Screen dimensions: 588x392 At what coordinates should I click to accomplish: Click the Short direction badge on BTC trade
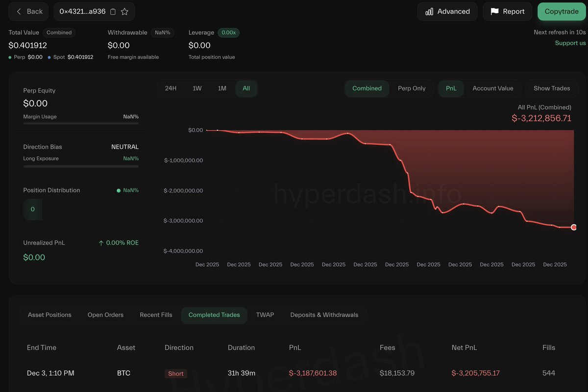[176, 373]
